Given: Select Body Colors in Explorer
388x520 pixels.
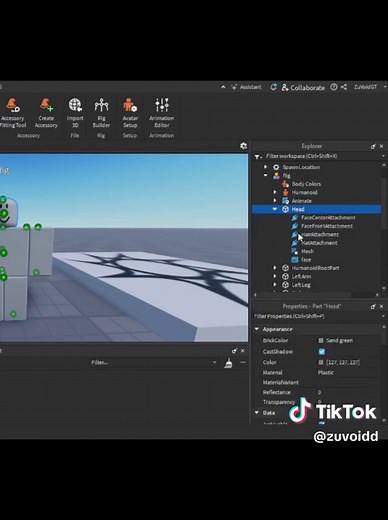Looking at the screenshot, I should pos(306,184).
